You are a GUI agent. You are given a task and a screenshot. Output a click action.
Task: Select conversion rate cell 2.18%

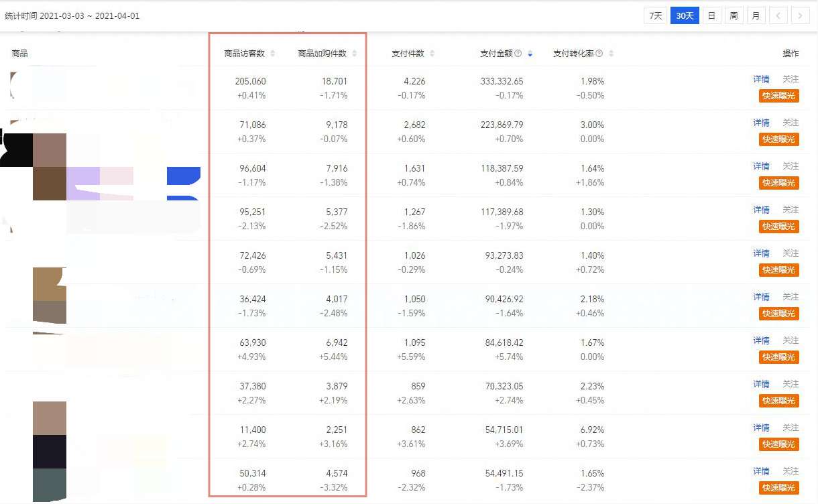[x=592, y=299]
